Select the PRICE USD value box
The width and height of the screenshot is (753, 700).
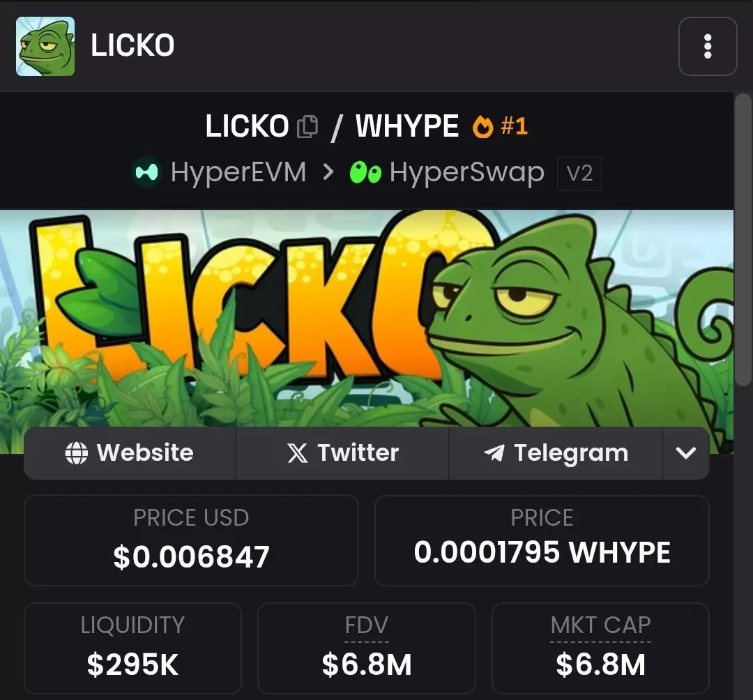(191, 540)
